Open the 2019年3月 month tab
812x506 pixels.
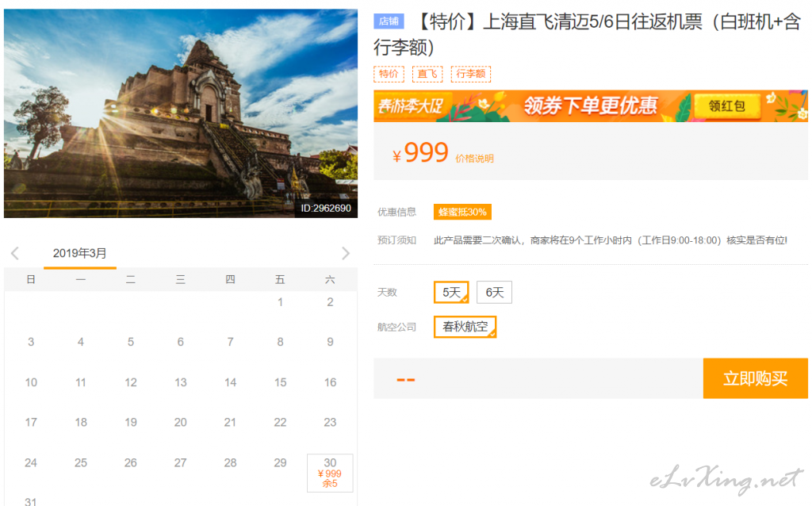80,253
